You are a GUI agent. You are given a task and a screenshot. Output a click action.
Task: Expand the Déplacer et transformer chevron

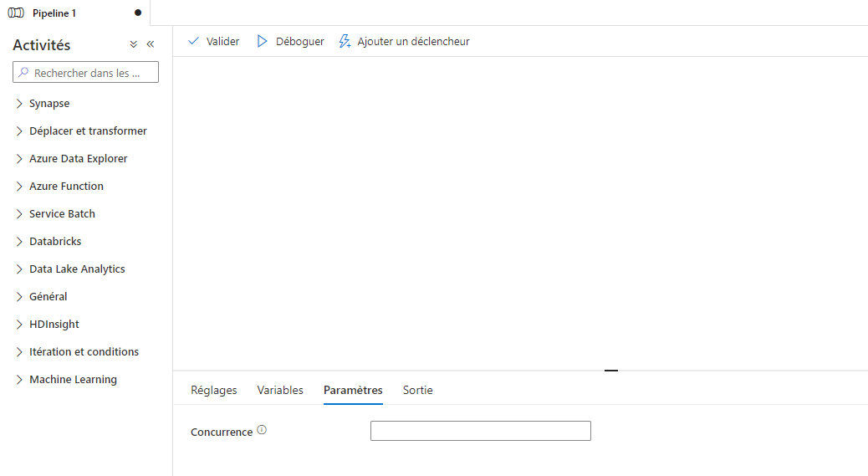(x=19, y=131)
